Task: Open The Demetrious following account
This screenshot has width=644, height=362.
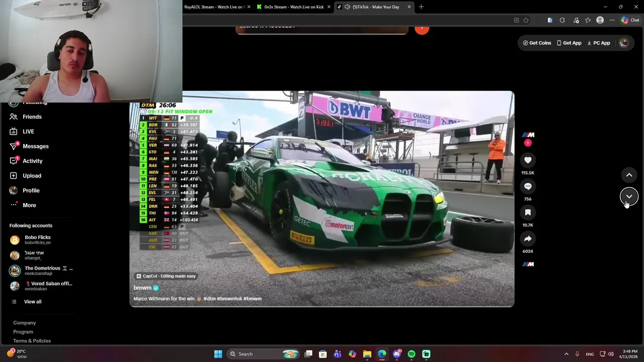Action: point(41,270)
